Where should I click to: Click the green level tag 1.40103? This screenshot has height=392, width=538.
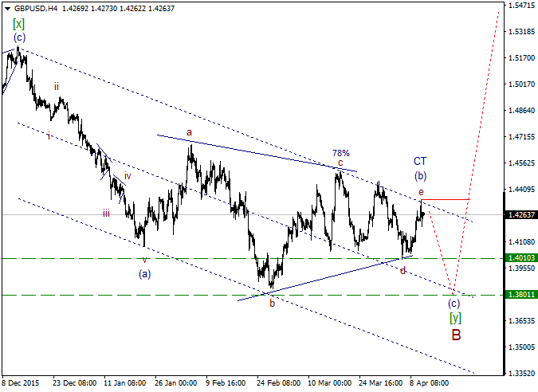521,257
